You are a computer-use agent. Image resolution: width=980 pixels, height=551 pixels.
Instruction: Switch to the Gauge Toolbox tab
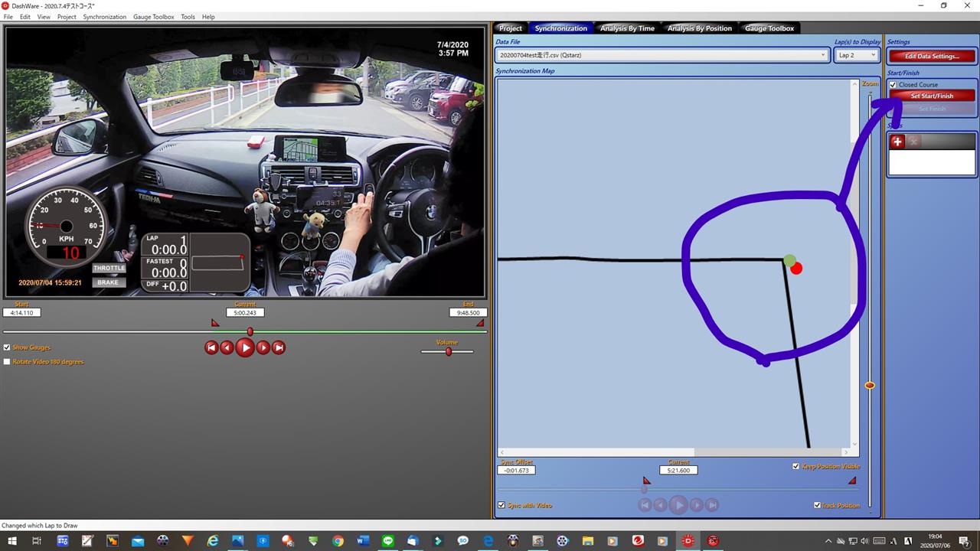tap(769, 28)
